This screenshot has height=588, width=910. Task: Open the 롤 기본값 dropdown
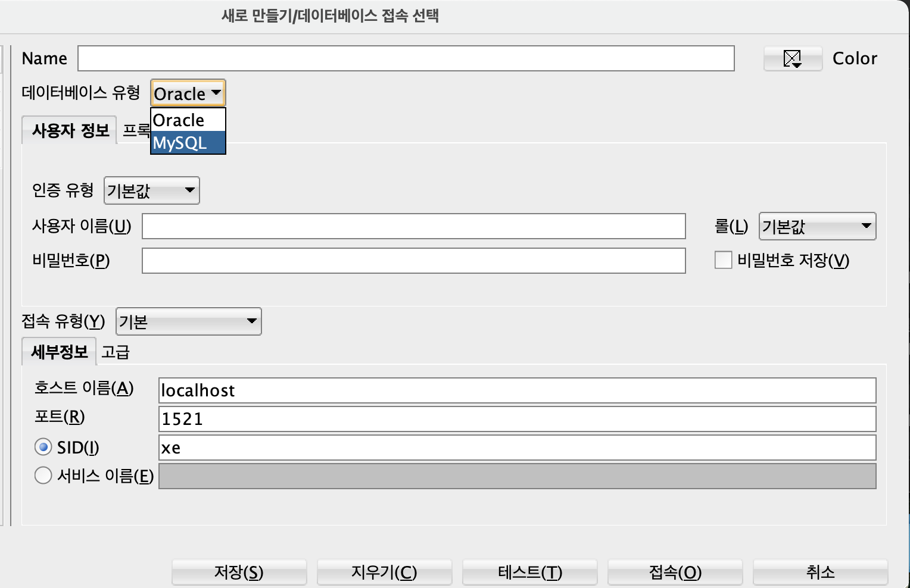(x=817, y=226)
